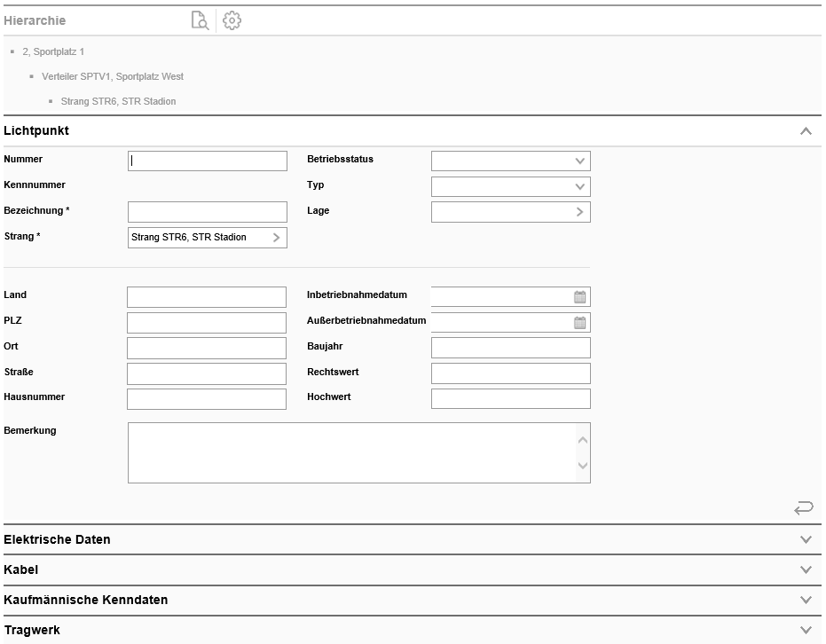Select '2, Sportplatz 1' in hierarchy
The width and height of the screenshot is (826, 644).
coord(53,52)
